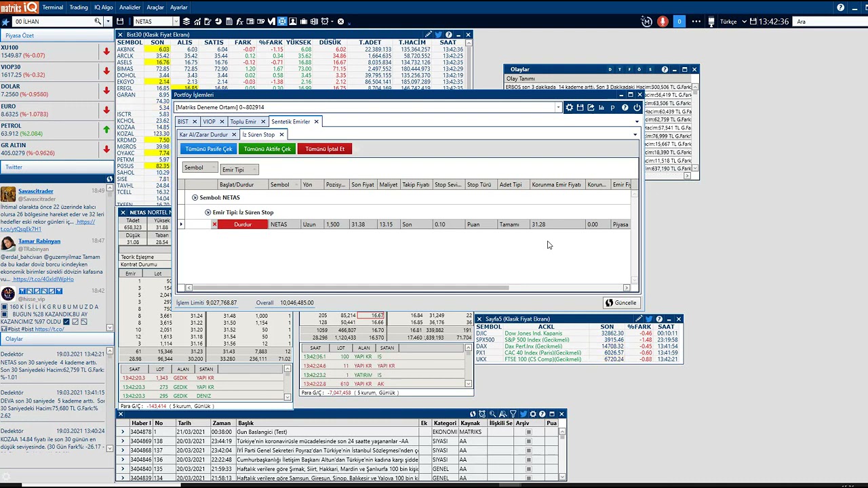Click the Tümünü Aktife Çek button
This screenshot has height=488, width=868.
(267, 149)
